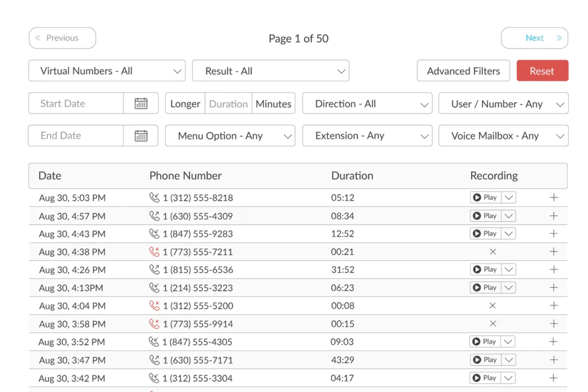This screenshot has height=392, width=588.
Task: Expand the Result - All dropdown
Action: click(x=271, y=71)
